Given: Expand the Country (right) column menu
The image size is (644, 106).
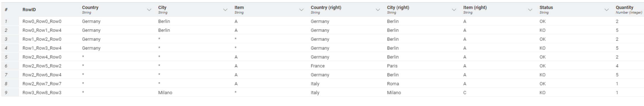Looking at the screenshot, I should coord(378,10).
